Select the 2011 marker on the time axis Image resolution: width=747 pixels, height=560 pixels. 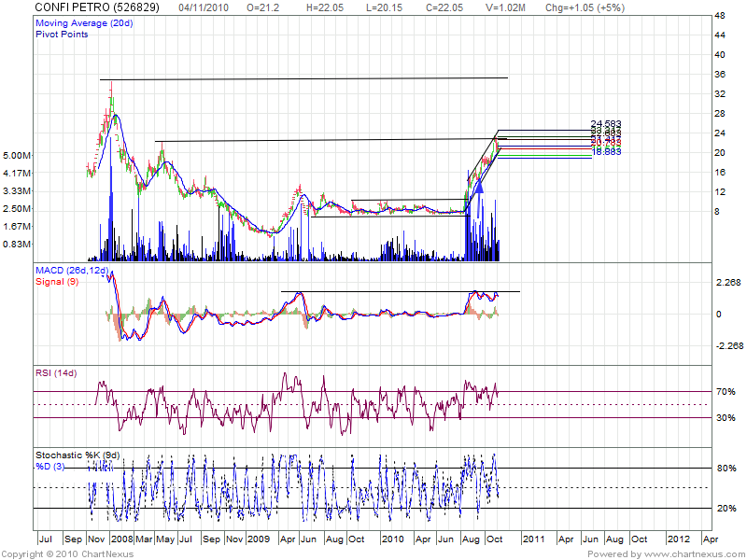click(x=533, y=539)
